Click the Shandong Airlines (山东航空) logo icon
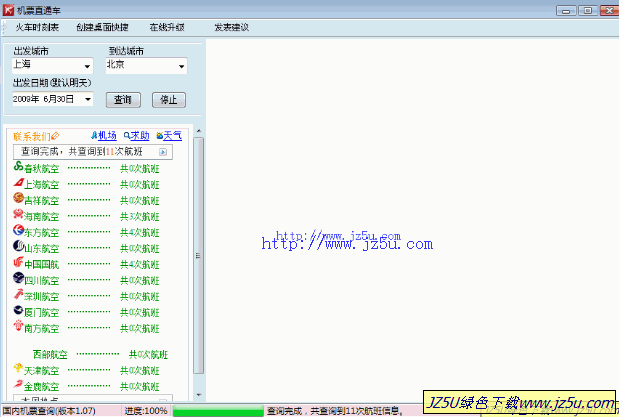The image size is (619, 417). [x=18, y=246]
